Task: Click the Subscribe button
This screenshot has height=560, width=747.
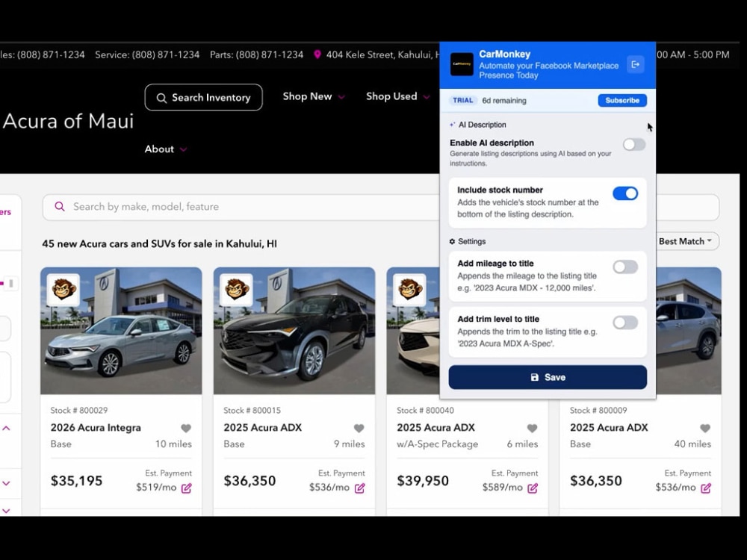Action: point(622,101)
